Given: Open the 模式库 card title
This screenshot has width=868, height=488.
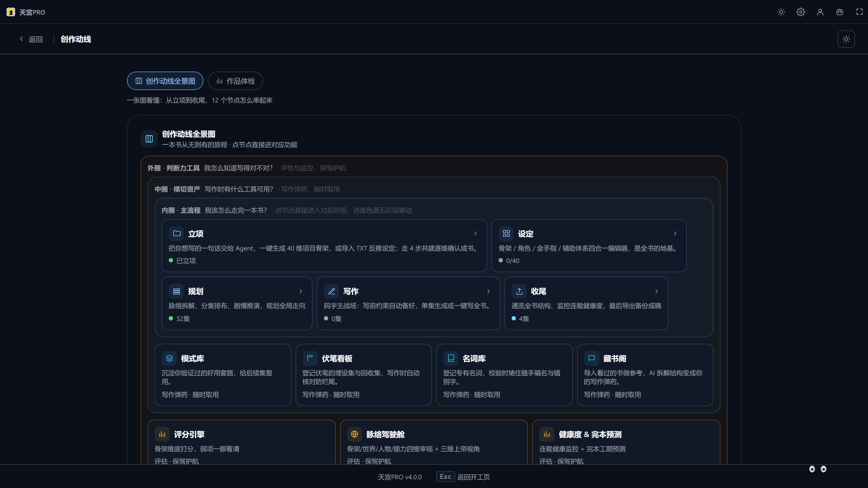Looking at the screenshot, I should [192, 359].
